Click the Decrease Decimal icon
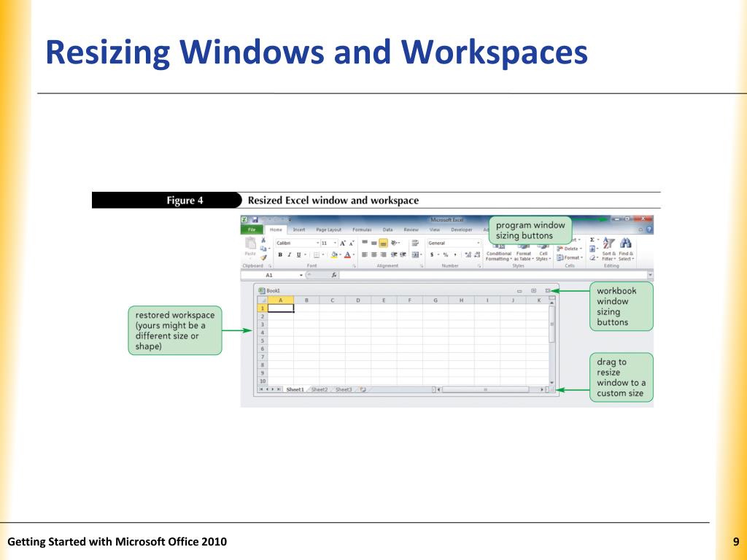 477,254
